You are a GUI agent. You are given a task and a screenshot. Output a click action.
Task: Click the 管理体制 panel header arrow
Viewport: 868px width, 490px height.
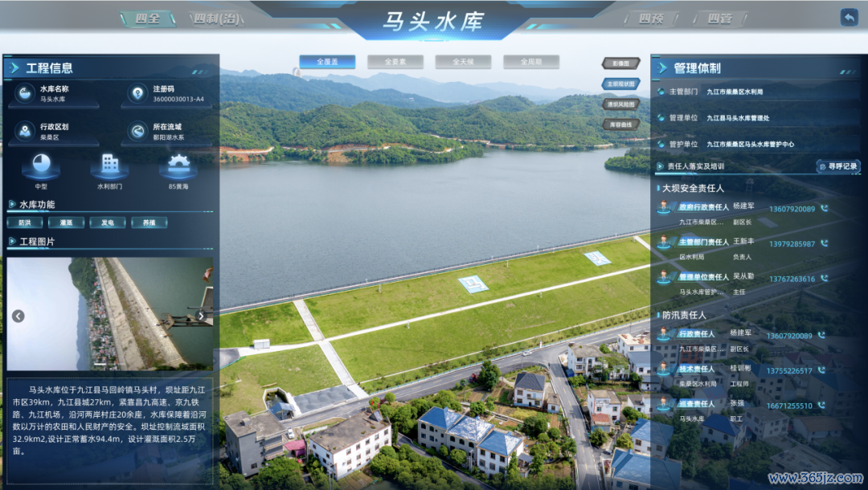(661, 68)
